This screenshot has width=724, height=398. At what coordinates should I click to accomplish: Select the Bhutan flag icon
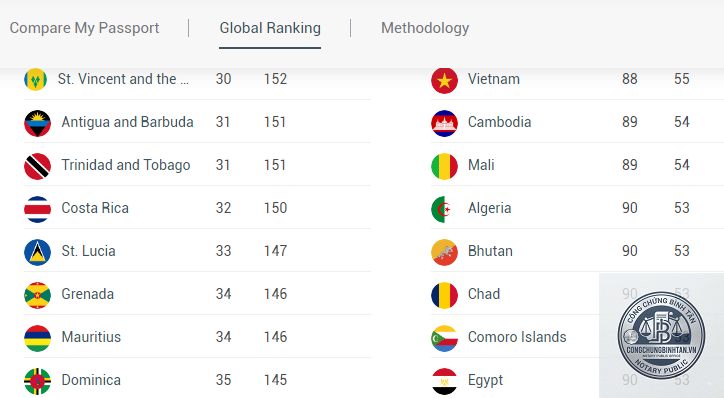(x=444, y=252)
